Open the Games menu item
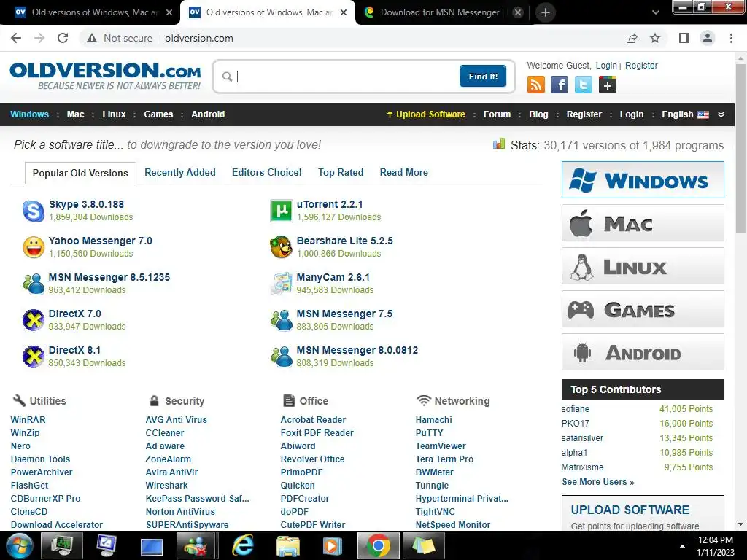Screen dimensions: 747x560 [158, 114]
